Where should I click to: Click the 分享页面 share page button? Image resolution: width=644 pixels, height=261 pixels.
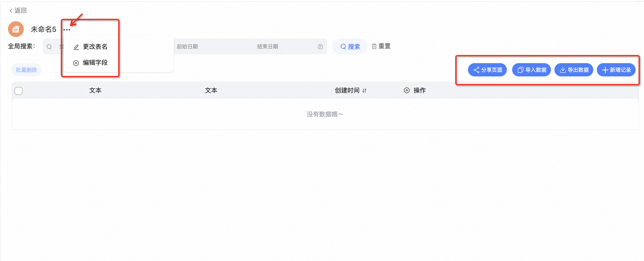[487, 70]
